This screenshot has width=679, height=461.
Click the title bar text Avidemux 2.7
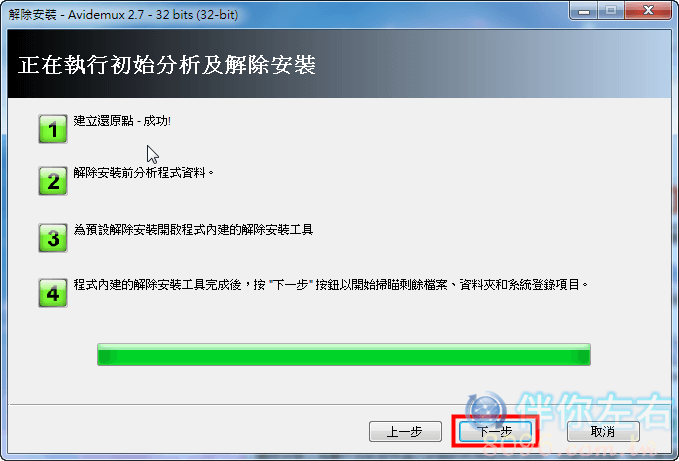click(x=106, y=15)
